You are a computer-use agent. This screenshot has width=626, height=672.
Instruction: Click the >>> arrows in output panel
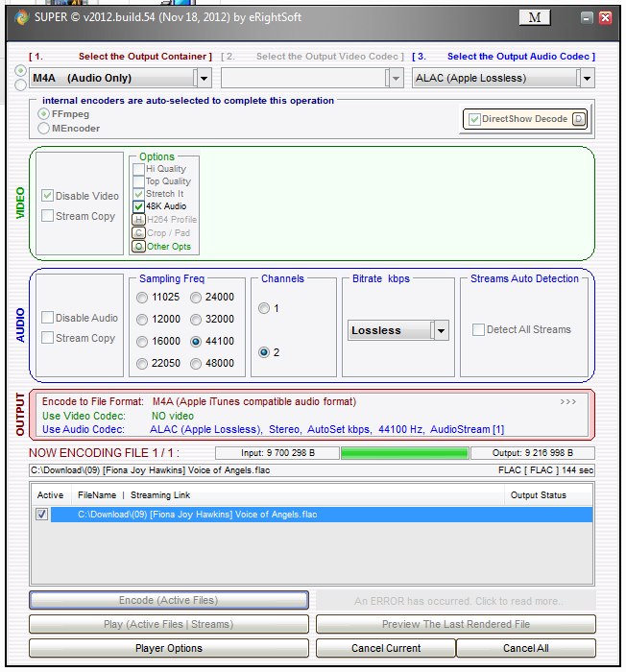click(x=568, y=402)
